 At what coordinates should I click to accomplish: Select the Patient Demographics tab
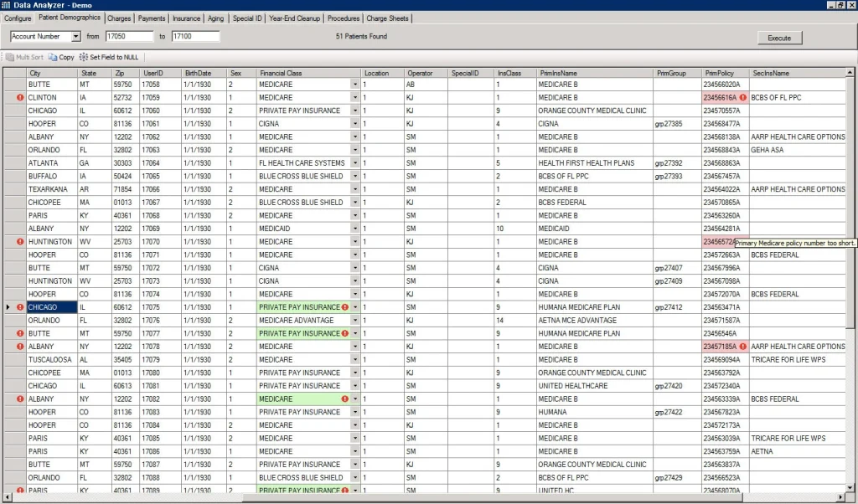70,18
